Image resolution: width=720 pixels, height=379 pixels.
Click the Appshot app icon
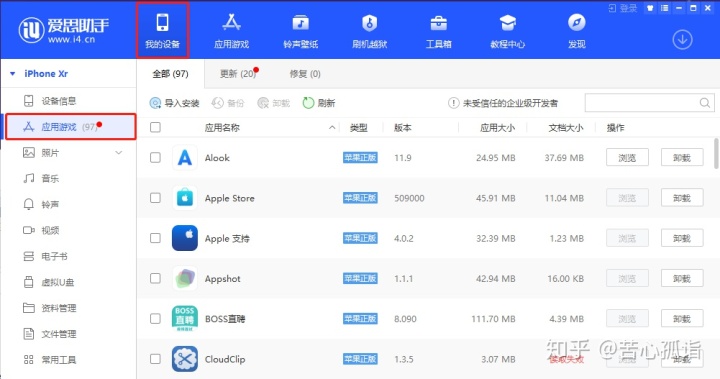coord(185,278)
